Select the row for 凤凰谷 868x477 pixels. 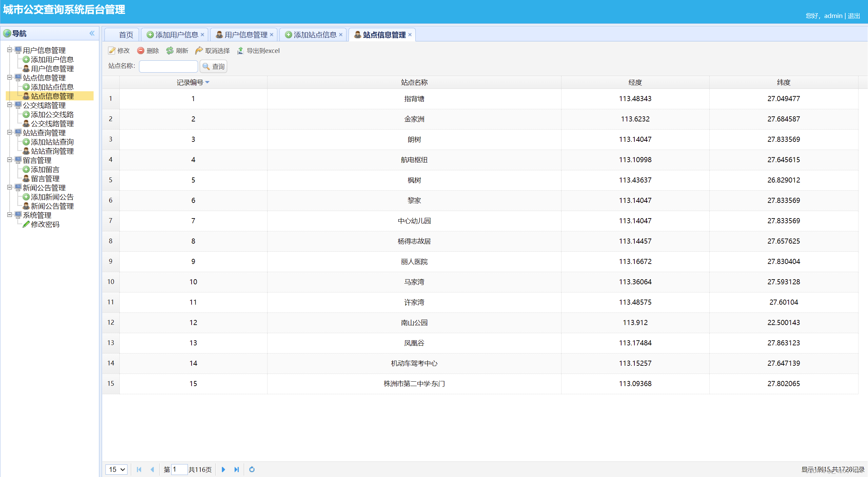pos(480,343)
